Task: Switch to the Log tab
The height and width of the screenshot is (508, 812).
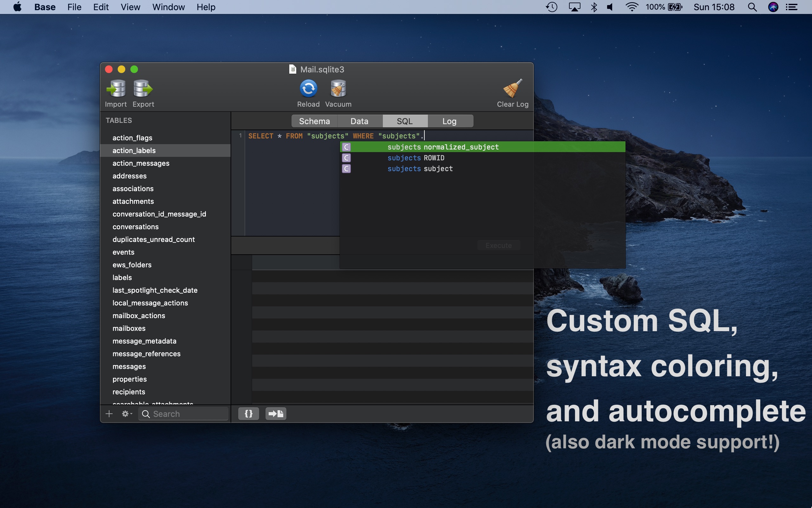Action: click(450, 121)
